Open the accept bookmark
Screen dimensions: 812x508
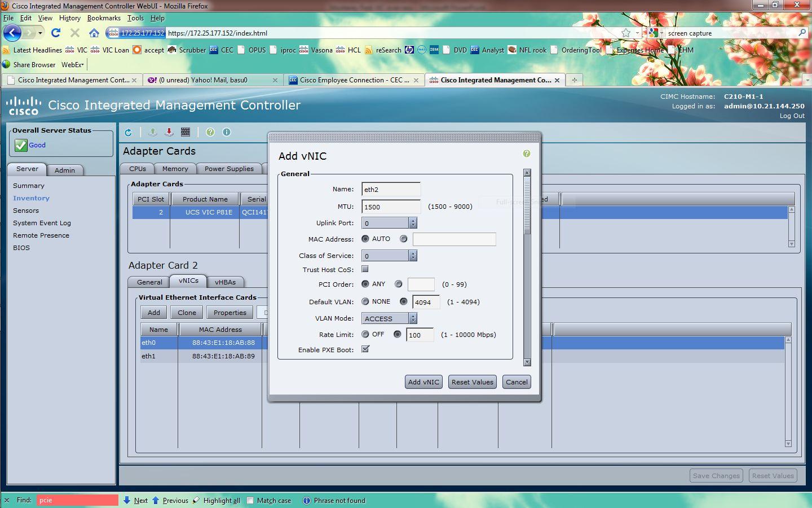click(x=149, y=50)
